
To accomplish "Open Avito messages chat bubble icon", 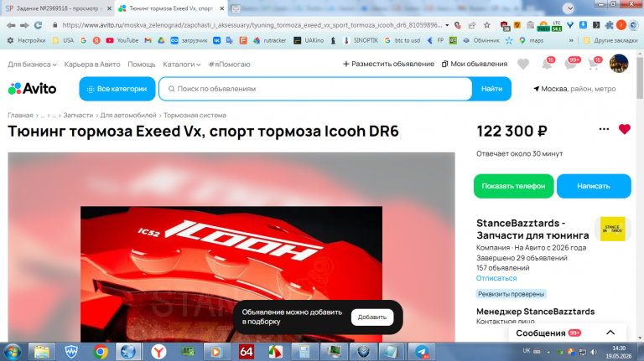I will pyautogui.click(x=571, y=64).
